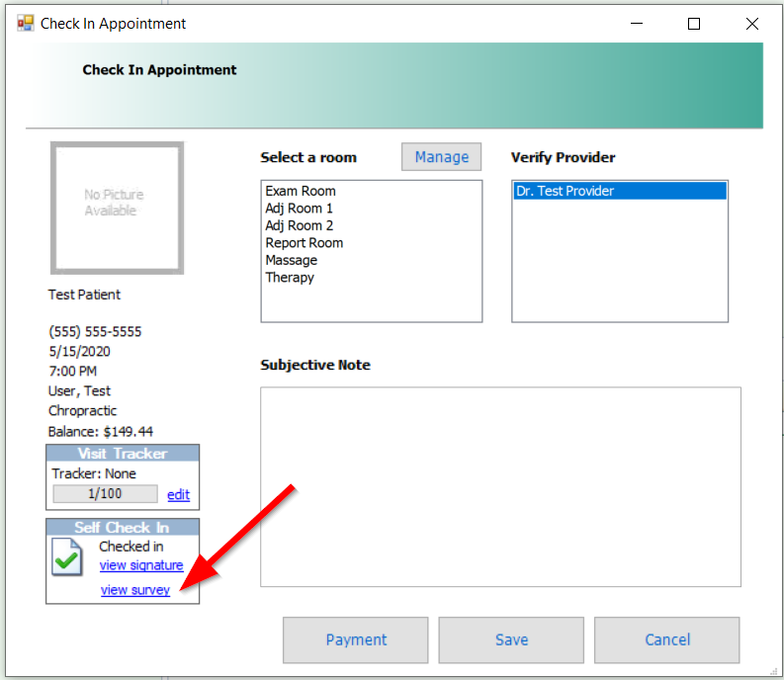Click the appointment time 7:00 PM
Screen dimensions: 784x680
[x=73, y=371]
